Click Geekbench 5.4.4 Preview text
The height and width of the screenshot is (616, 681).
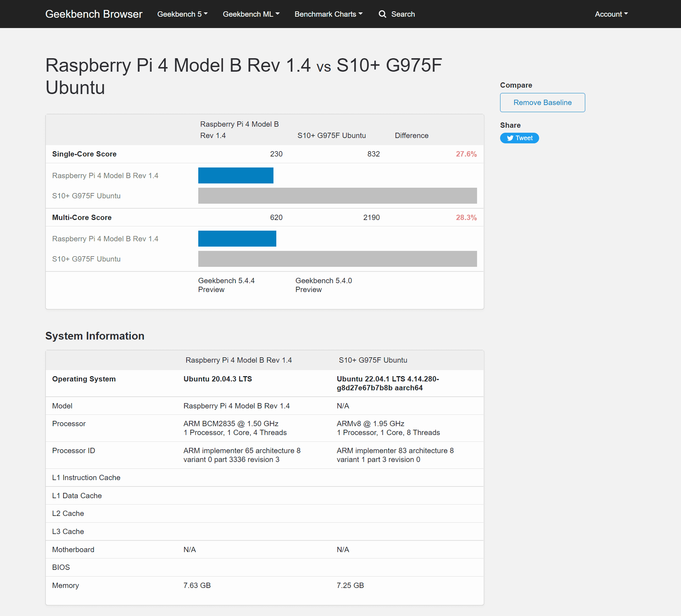(226, 285)
